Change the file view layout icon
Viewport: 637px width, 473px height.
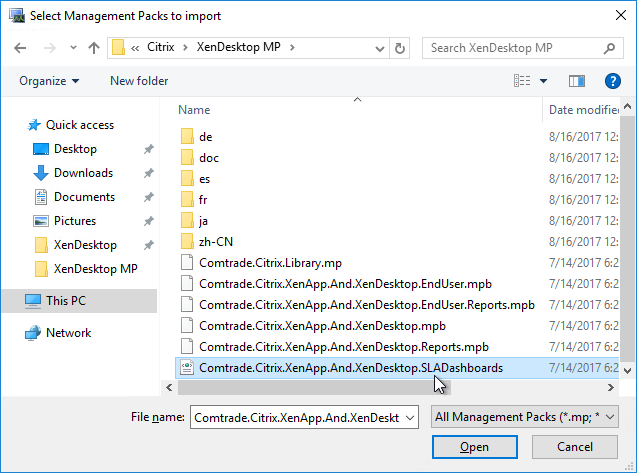[522, 81]
